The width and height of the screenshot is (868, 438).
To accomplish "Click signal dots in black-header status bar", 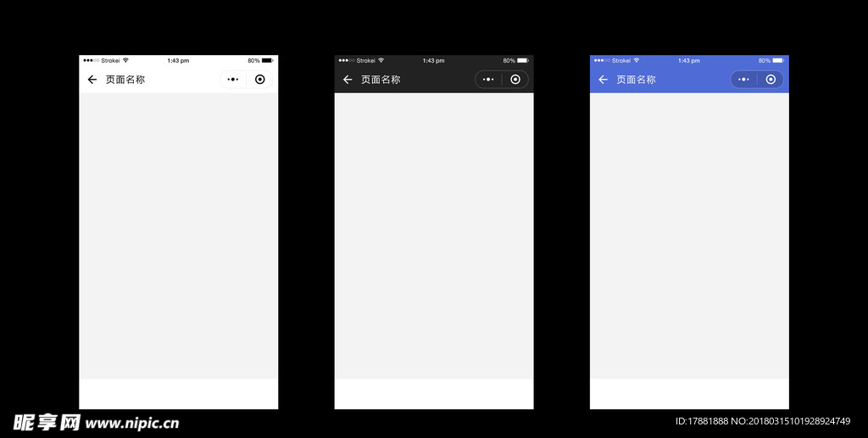I will coord(347,60).
